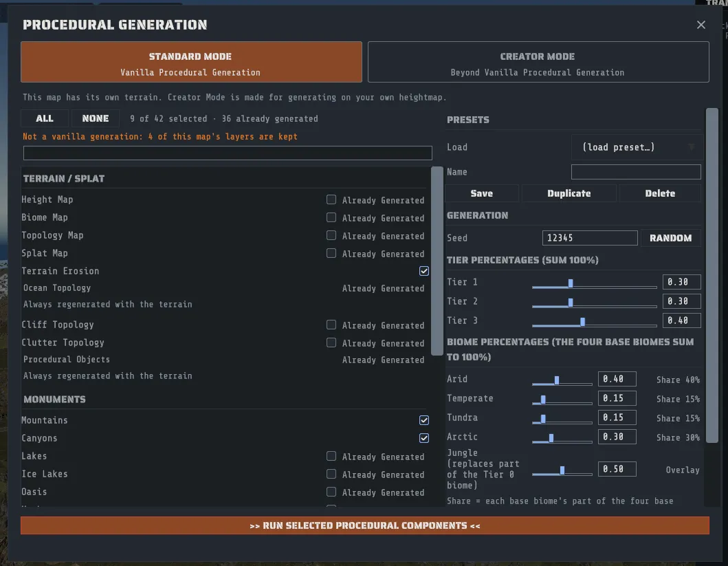Viewport: 728px width, 566px height.
Task: Uncheck the Mountains checkbox
Action: coord(424,420)
